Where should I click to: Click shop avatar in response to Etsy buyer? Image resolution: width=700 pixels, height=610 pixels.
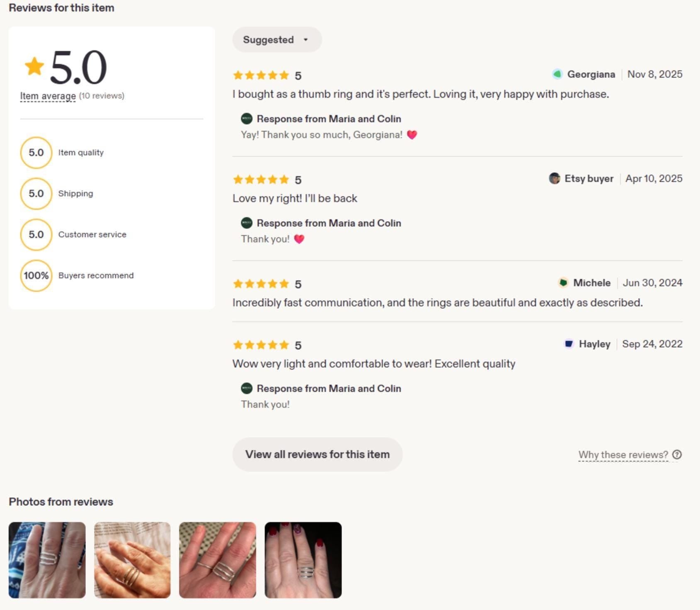click(x=247, y=223)
